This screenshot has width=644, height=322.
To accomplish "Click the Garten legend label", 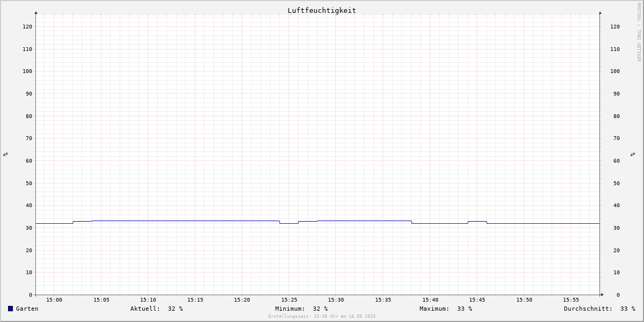I will [27, 309].
